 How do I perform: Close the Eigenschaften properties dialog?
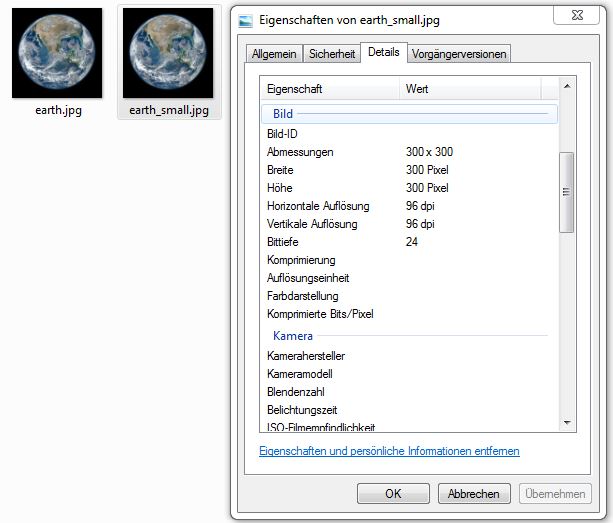click(x=577, y=15)
